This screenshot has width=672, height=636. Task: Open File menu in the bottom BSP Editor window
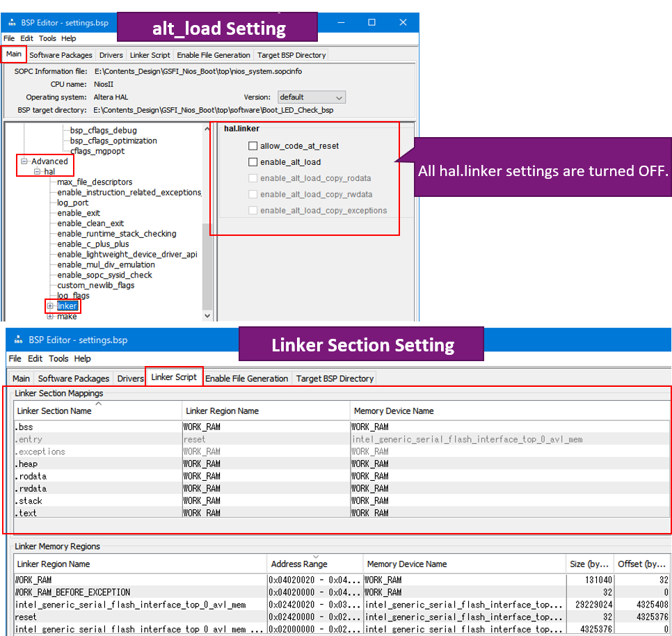click(x=15, y=358)
